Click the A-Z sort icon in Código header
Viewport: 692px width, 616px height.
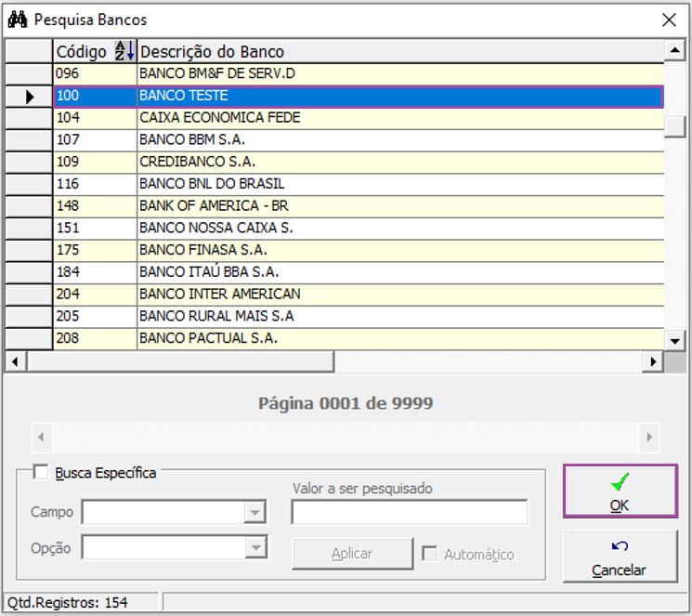click(124, 51)
